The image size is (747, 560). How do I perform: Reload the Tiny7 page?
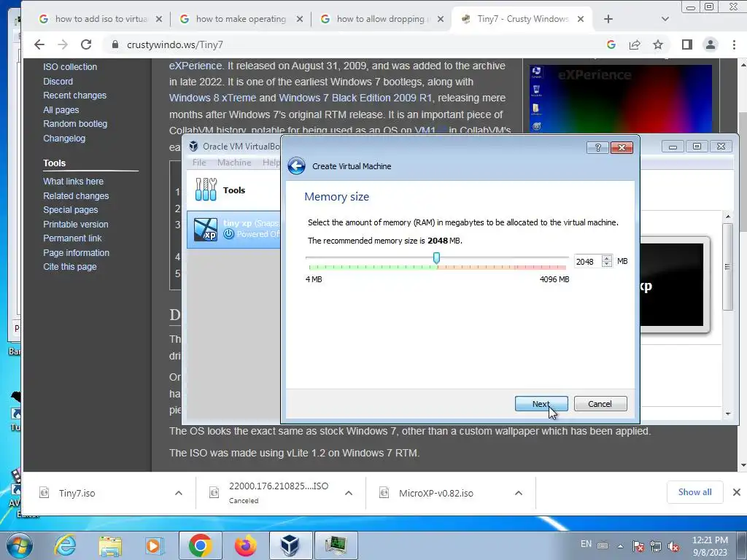tap(86, 44)
